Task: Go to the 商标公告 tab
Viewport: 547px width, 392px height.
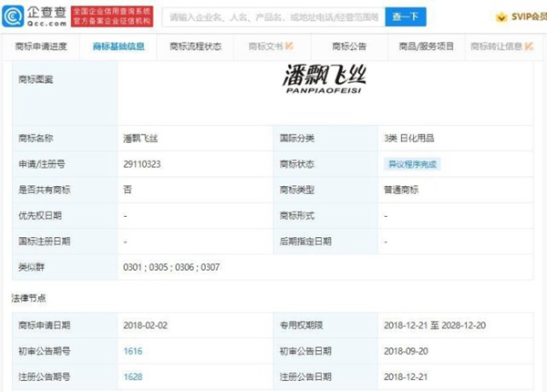Action: [x=349, y=46]
